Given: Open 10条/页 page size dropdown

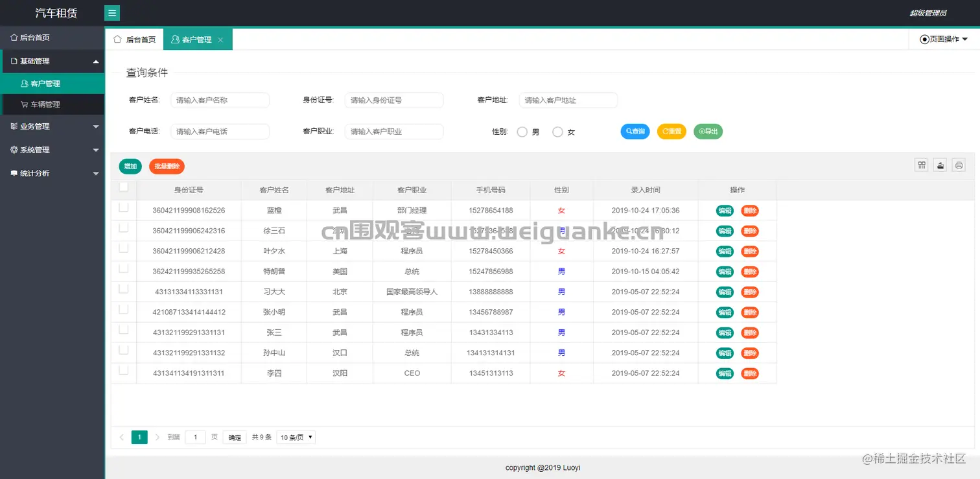Looking at the screenshot, I should pyautogui.click(x=296, y=438).
